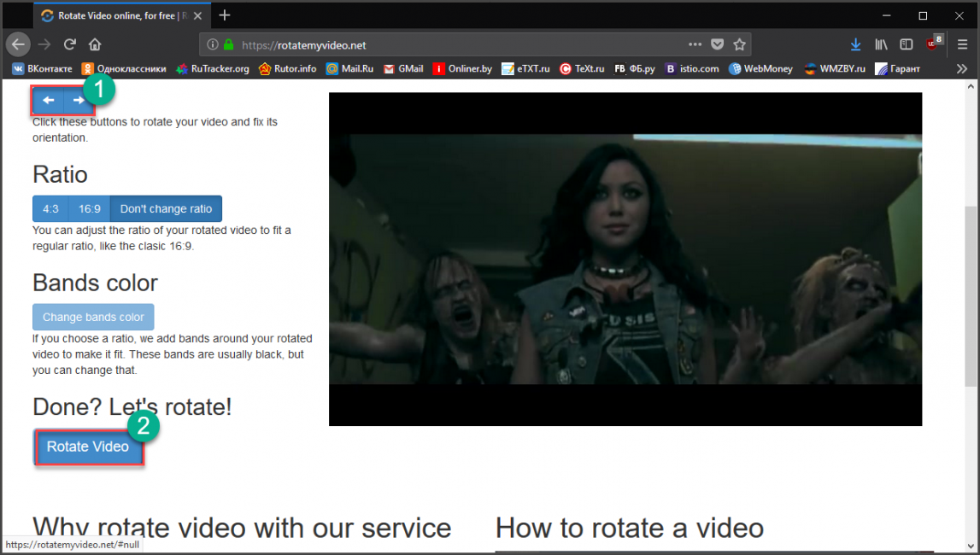980x555 pixels.
Task: Expand the bookmarks toolbar overflow chevron
Action: (961, 68)
